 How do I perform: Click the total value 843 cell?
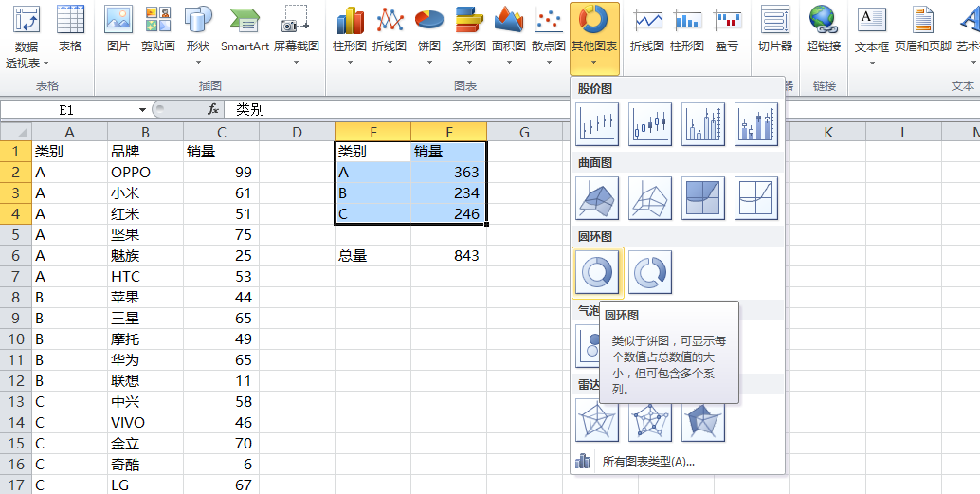448,256
